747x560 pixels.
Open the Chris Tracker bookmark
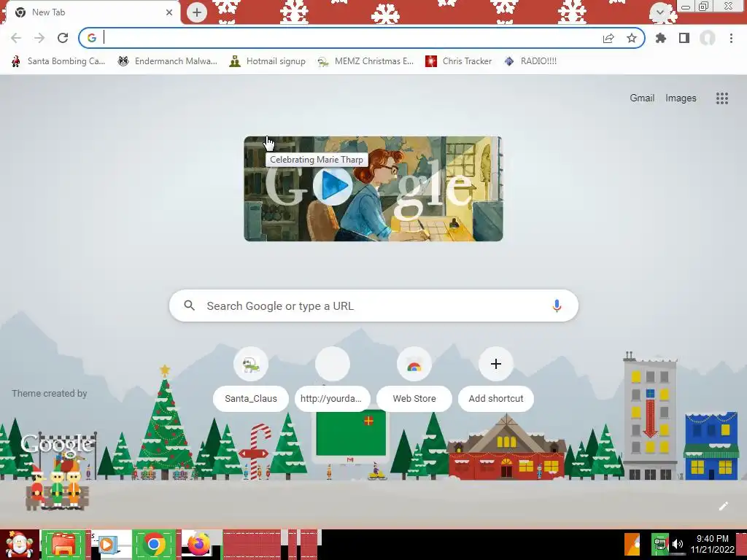tap(458, 61)
